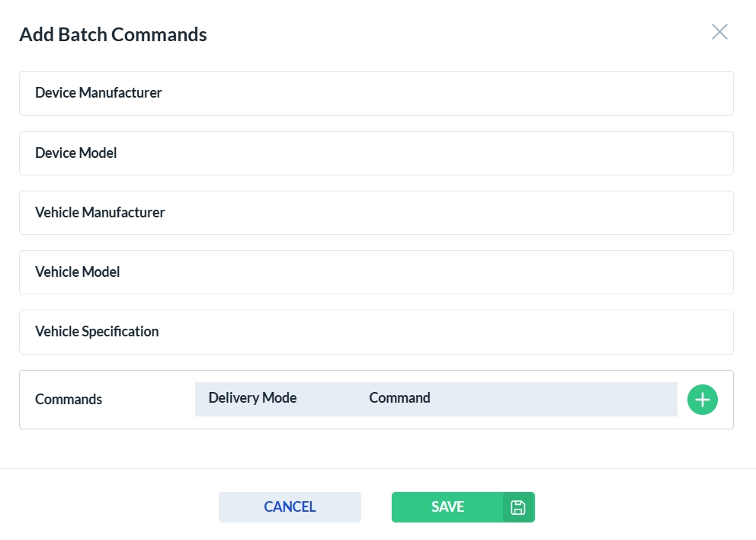Click the Vehicle Model label text
Screen dimensions: 756x540
click(77, 272)
